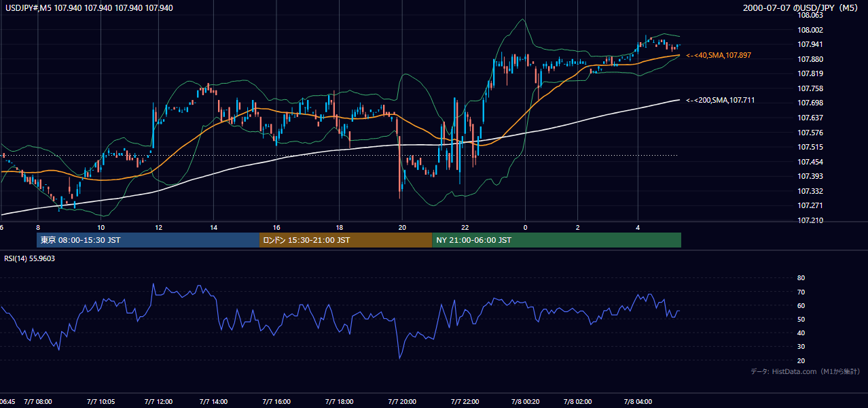
Task: Click the RSI scale value 40
Action: 801,333
